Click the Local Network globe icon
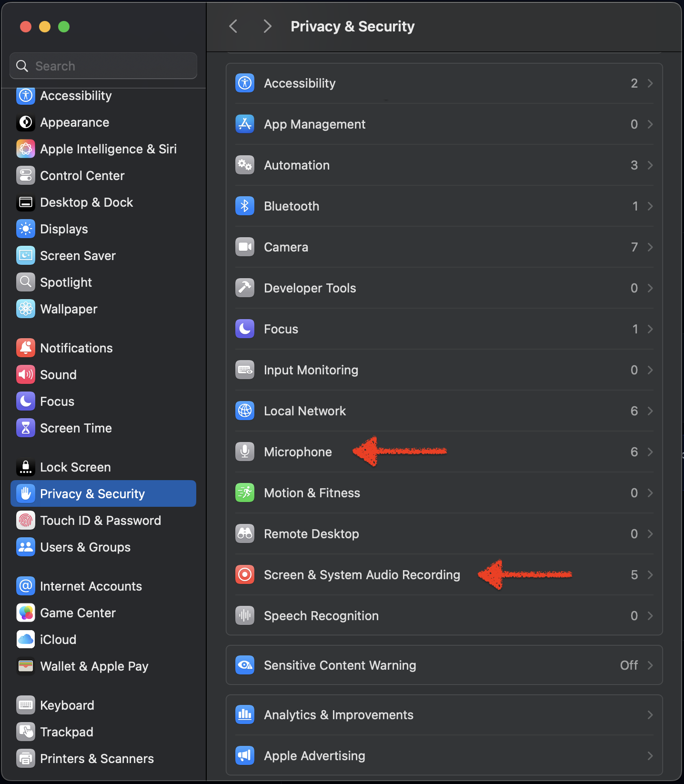 [x=245, y=411]
